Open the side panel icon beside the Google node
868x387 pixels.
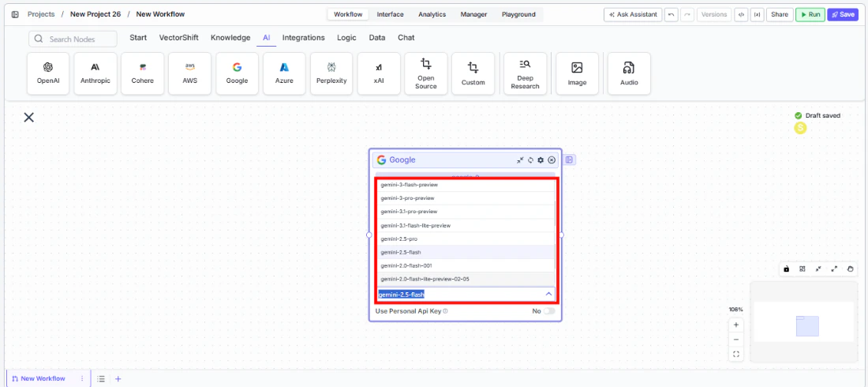tap(570, 160)
